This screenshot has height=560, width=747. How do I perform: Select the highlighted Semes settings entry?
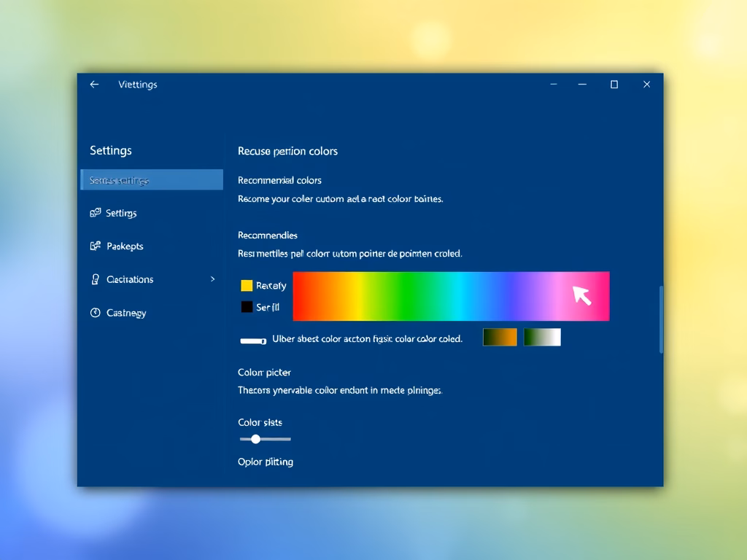point(151,179)
